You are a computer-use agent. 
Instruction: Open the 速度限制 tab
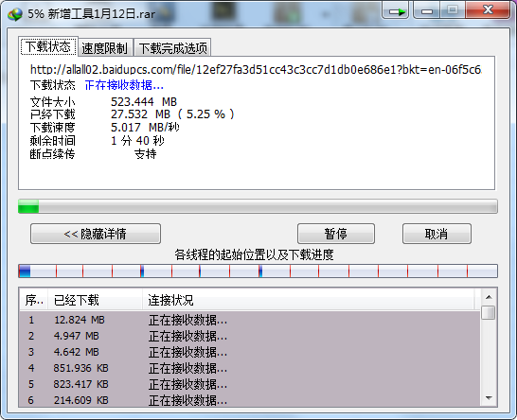click(105, 47)
